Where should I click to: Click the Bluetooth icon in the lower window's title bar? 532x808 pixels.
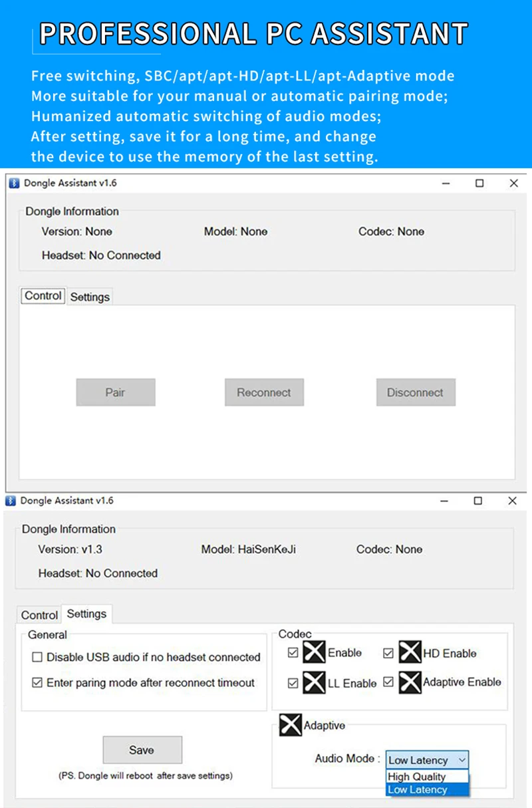[x=11, y=501]
